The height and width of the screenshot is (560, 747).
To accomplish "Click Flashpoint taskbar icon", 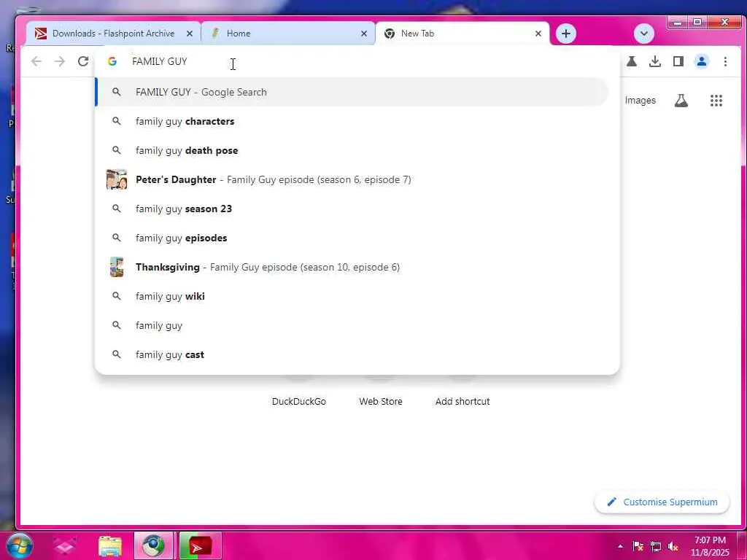I will (201, 546).
